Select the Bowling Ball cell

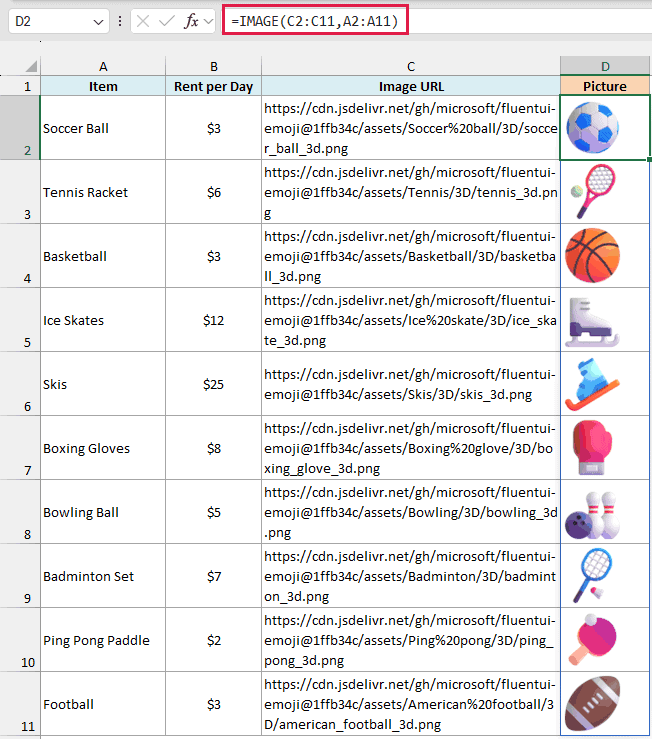coord(103,512)
